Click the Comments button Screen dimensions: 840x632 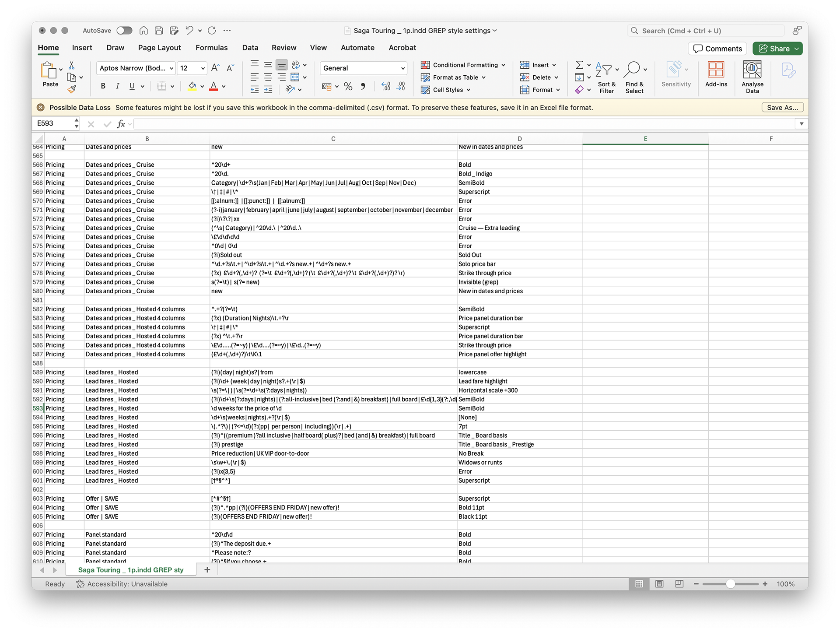(x=717, y=49)
